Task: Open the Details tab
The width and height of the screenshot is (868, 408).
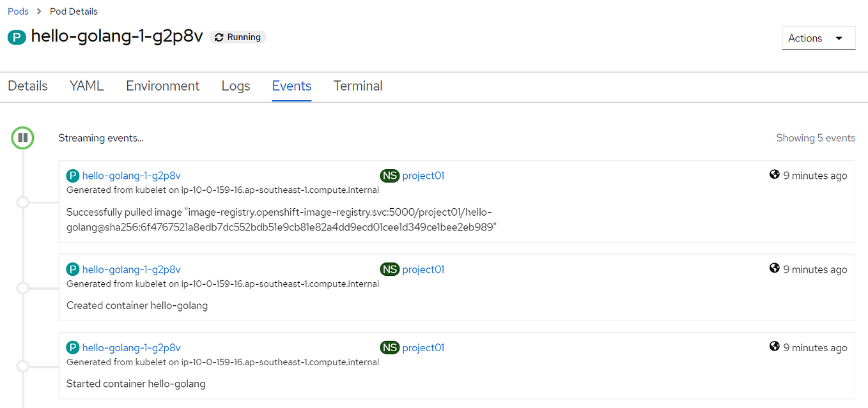Action: [x=27, y=86]
